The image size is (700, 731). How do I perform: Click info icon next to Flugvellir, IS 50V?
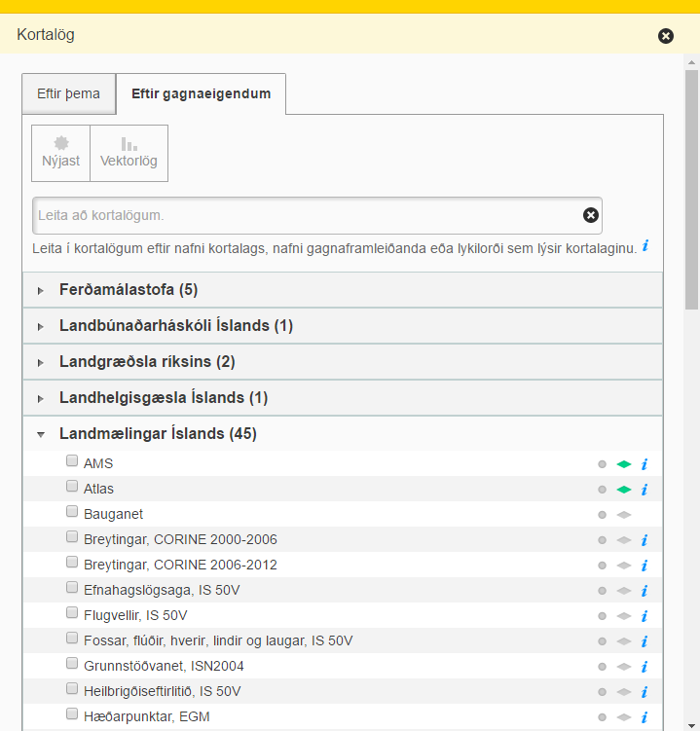[645, 616]
